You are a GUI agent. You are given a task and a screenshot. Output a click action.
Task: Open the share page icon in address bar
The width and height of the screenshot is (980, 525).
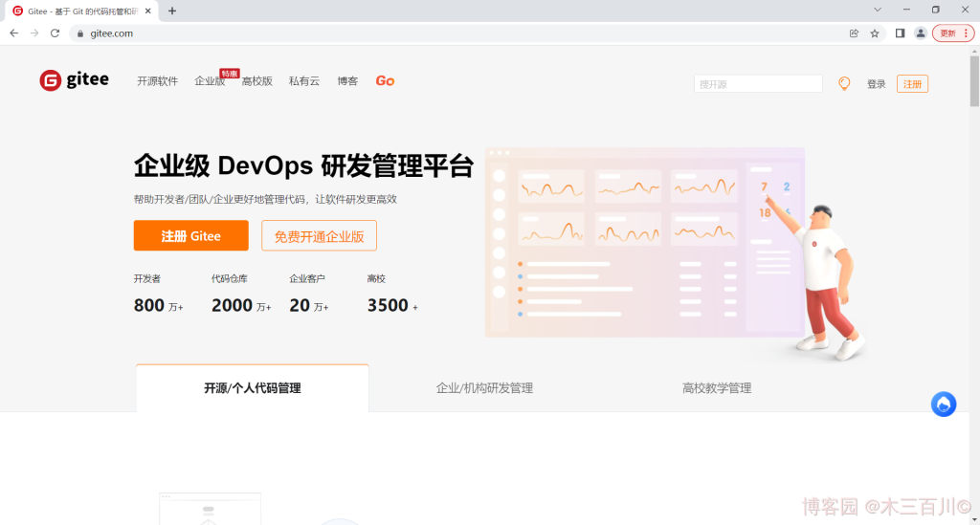pos(854,33)
